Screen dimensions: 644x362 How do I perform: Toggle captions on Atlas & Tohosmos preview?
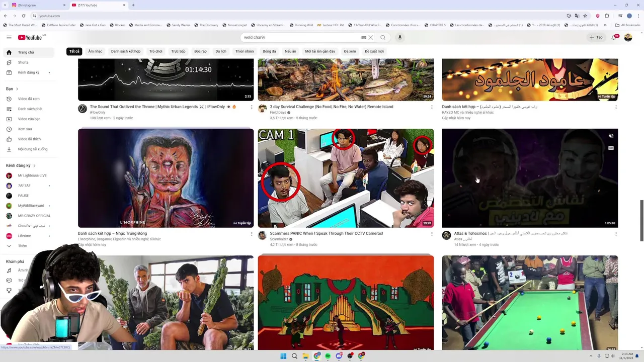[611, 148]
